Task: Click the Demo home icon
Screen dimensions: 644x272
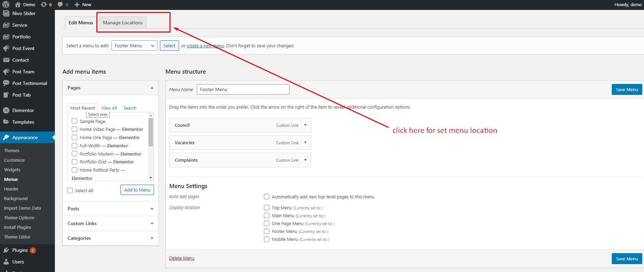Action: (x=18, y=4)
